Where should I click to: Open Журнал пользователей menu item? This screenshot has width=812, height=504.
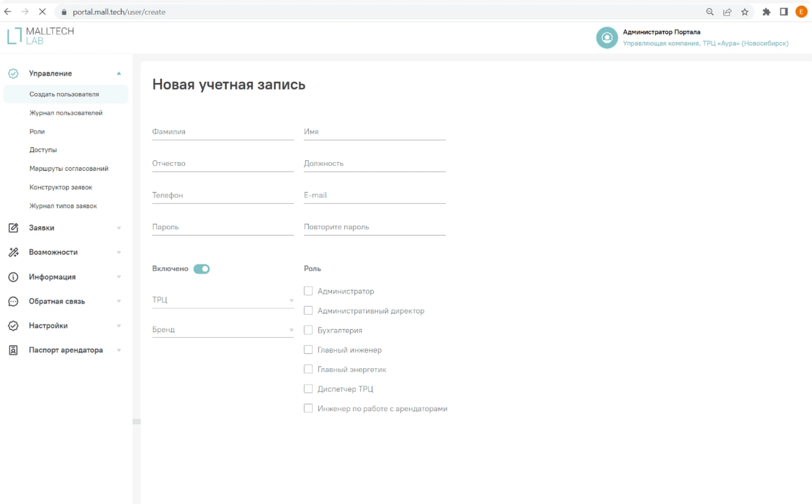(x=66, y=113)
